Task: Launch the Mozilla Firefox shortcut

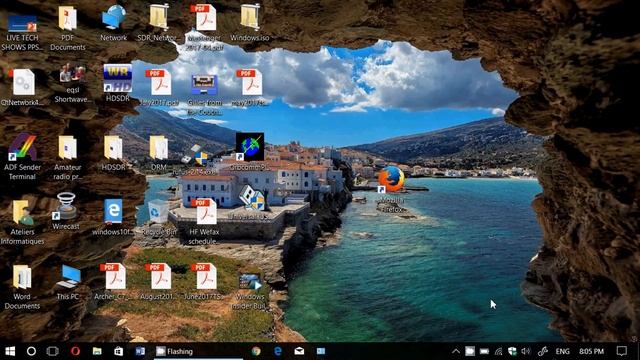Action: coord(391,189)
